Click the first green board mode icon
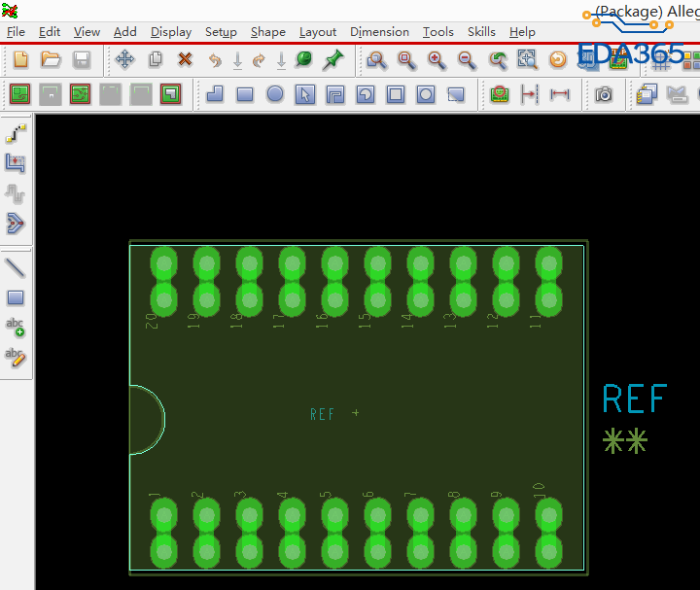 click(20, 94)
